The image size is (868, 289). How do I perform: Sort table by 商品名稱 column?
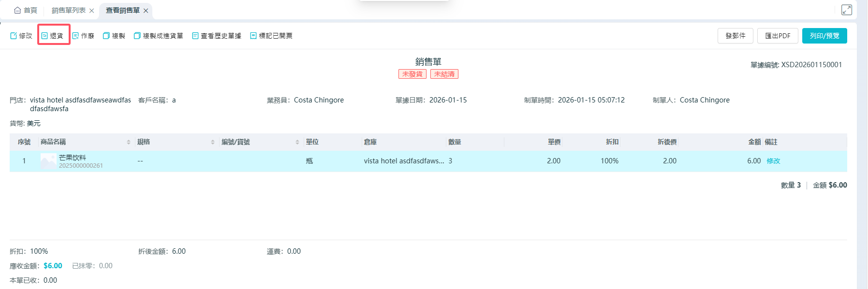click(x=129, y=142)
